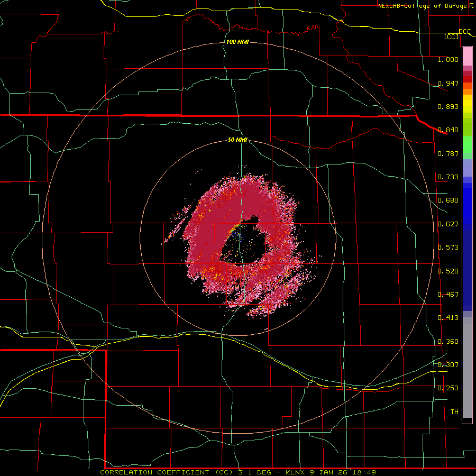Click the 0.520 legend value

click(448, 271)
